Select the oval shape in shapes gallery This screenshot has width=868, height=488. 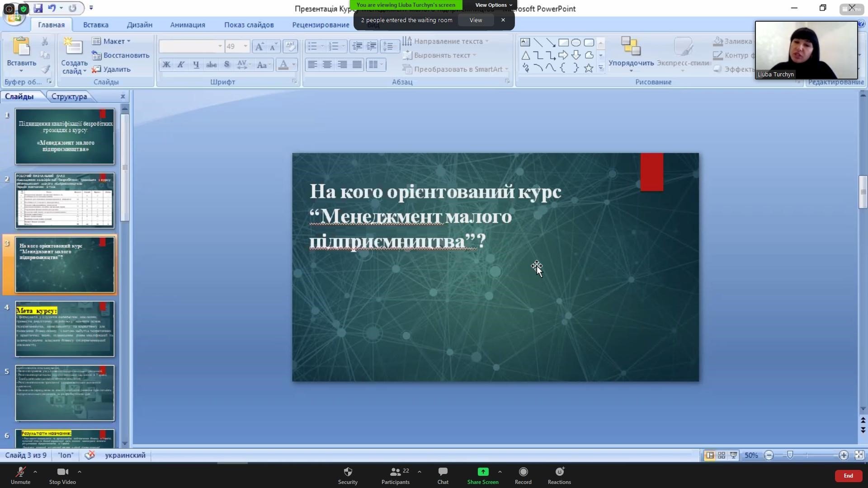[576, 42]
